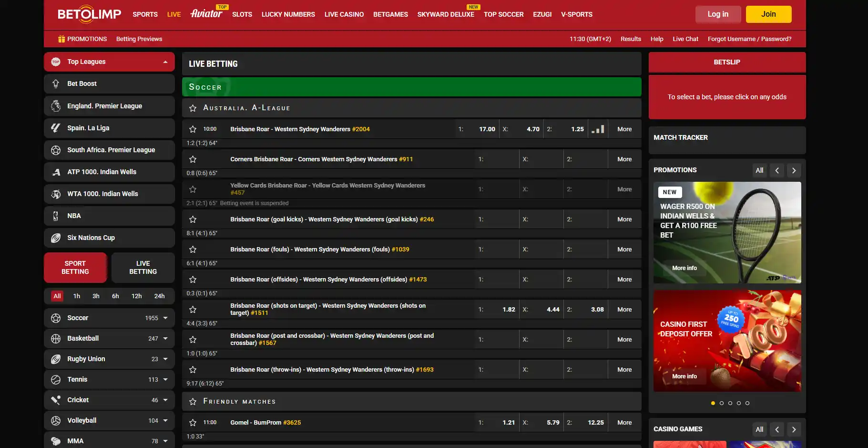Image resolution: width=868 pixels, height=448 pixels.
Task: Click the ATP 1000 Indian Wells icon
Action: (x=56, y=172)
